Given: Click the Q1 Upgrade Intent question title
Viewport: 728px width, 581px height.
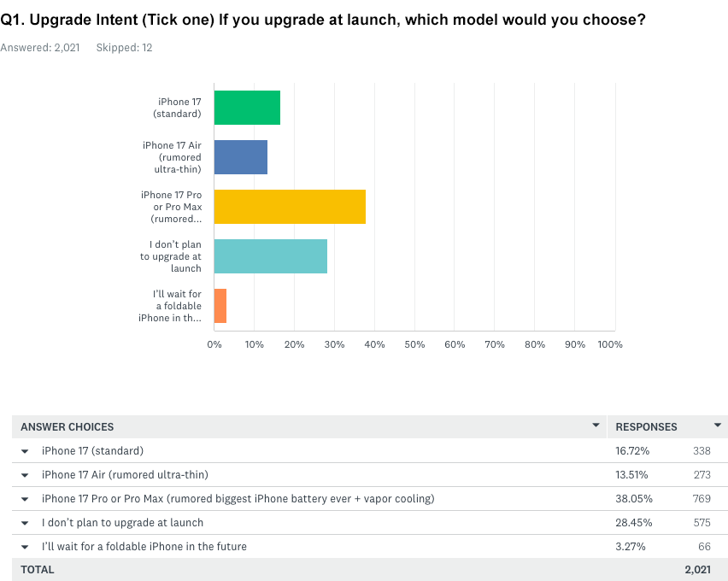Looking at the screenshot, I should pos(323,20).
